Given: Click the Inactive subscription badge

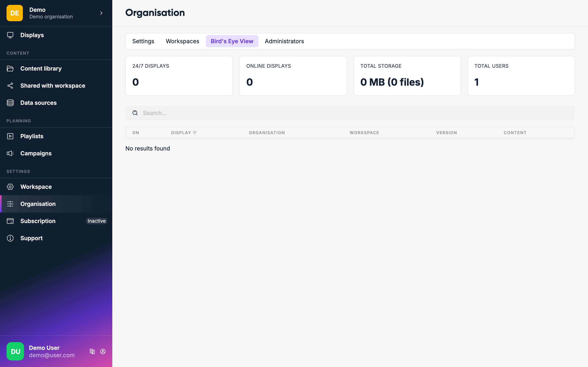Looking at the screenshot, I should (x=96, y=221).
